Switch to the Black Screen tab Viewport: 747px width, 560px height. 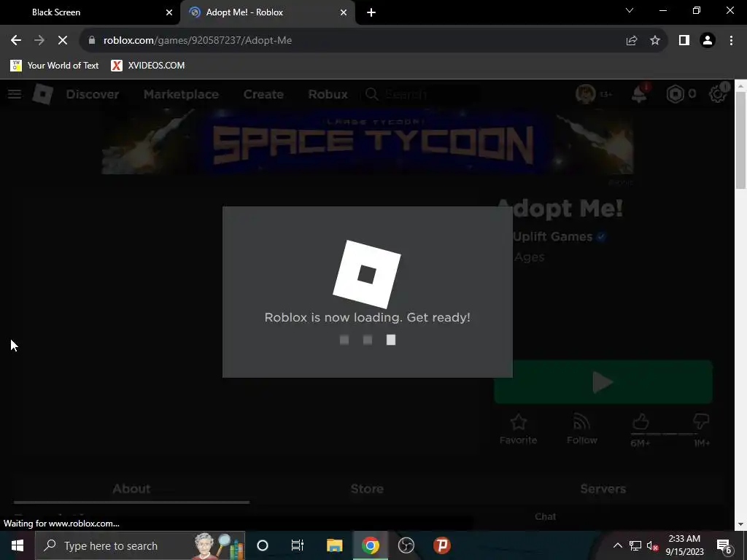pyautogui.click(x=90, y=12)
